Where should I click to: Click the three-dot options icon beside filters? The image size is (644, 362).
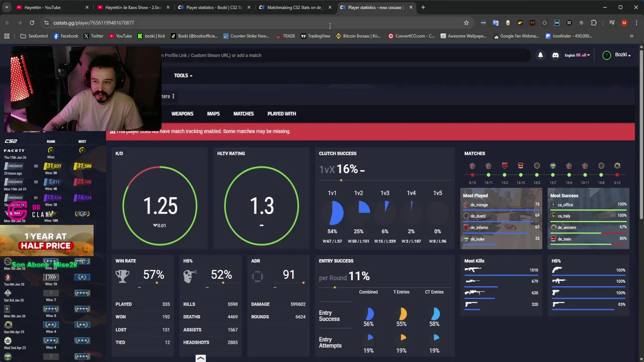(x=173, y=96)
